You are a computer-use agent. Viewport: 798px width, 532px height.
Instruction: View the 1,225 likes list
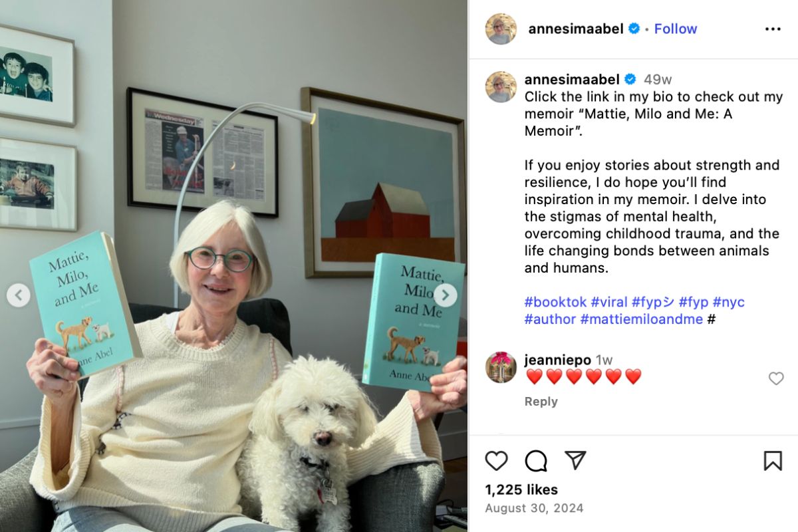521,489
